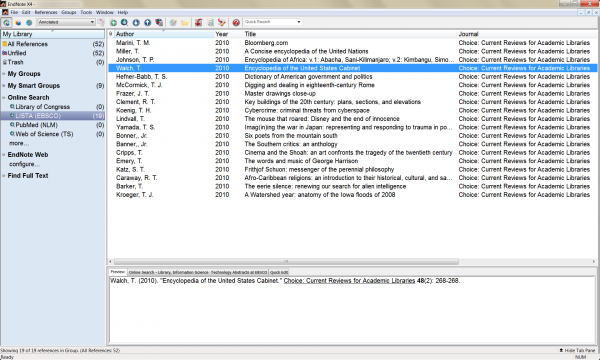Viewport: 600px width, 360px height.
Task: Select the Marini, T. M. Bloomberg.com reference
Action: pos(352,43)
